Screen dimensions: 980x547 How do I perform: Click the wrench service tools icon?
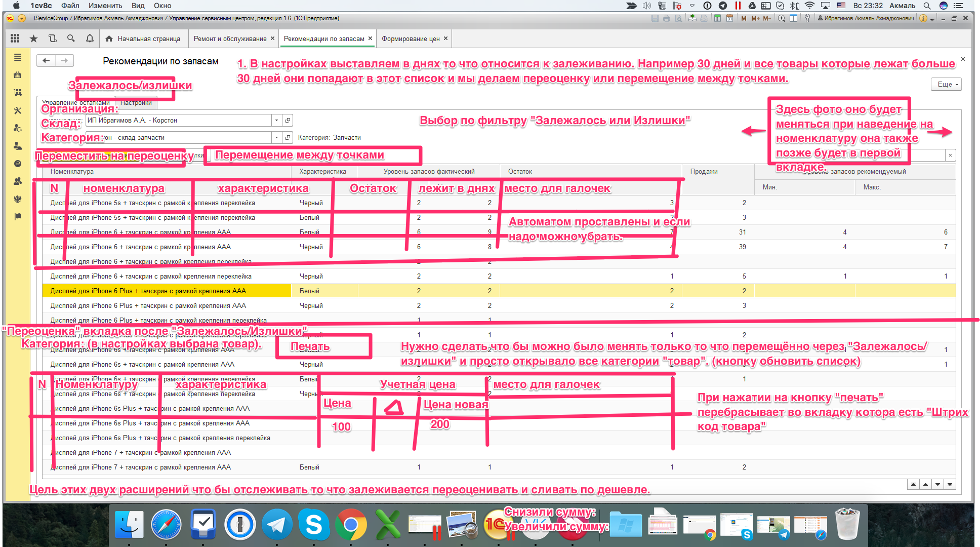(807, 18)
